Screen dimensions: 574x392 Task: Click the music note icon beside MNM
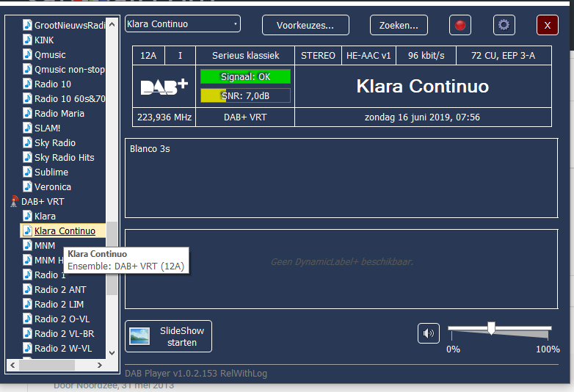click(27, 245)
